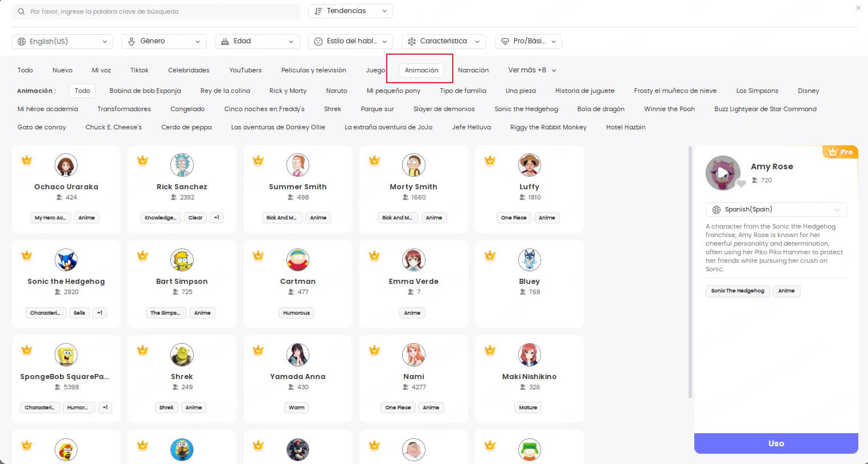Choose the Cartman avatar
Screen dimensions: 868x464
click(x=298, y=260)
